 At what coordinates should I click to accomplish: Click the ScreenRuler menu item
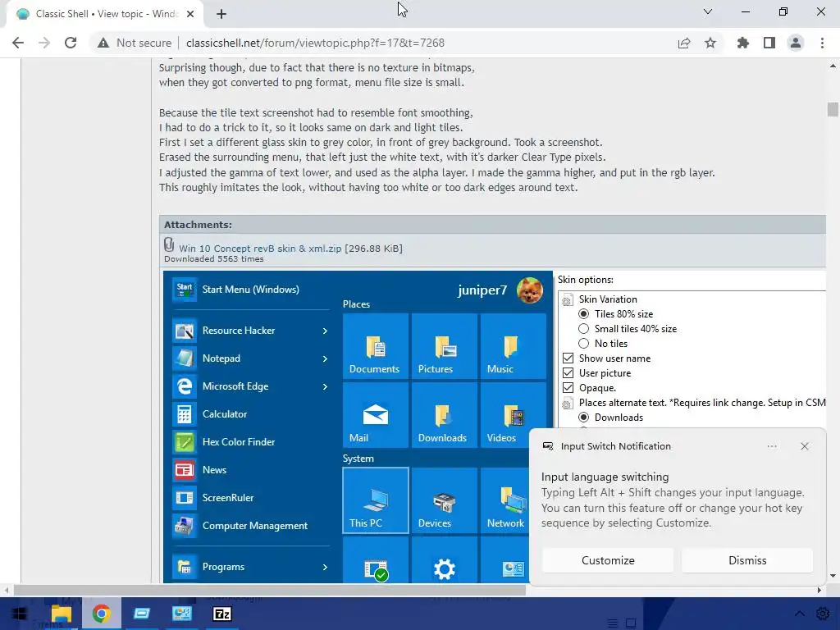(251, 498)
